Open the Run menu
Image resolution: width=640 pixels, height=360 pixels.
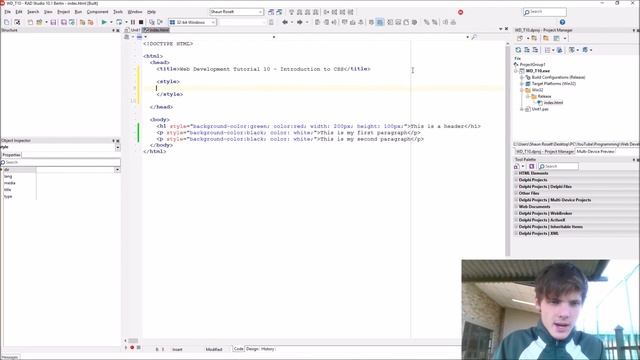[x=78, y=12]
